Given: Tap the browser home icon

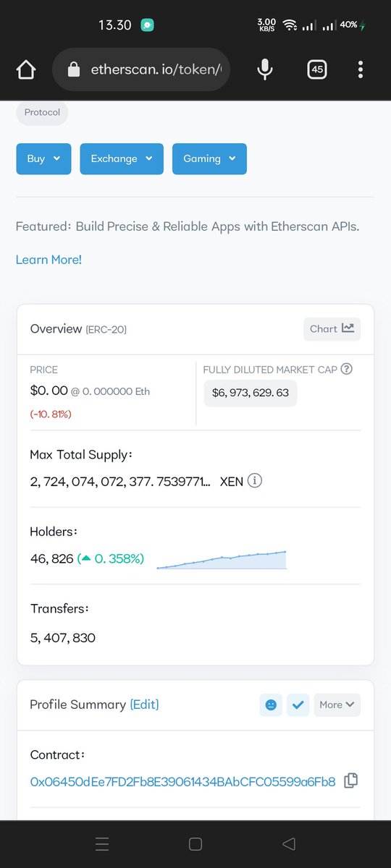Looking at the screenshot, I should coord(26,69).
